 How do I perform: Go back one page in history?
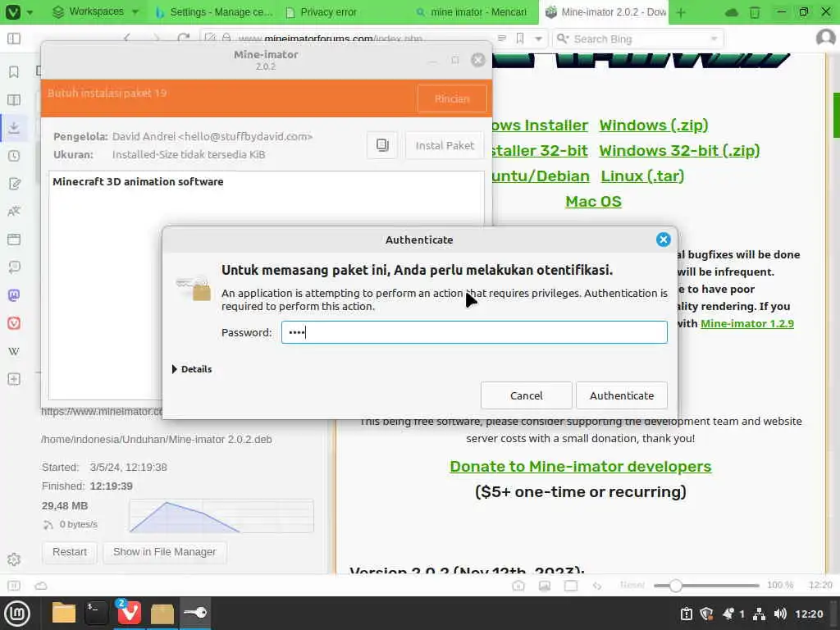click(127, 39)
